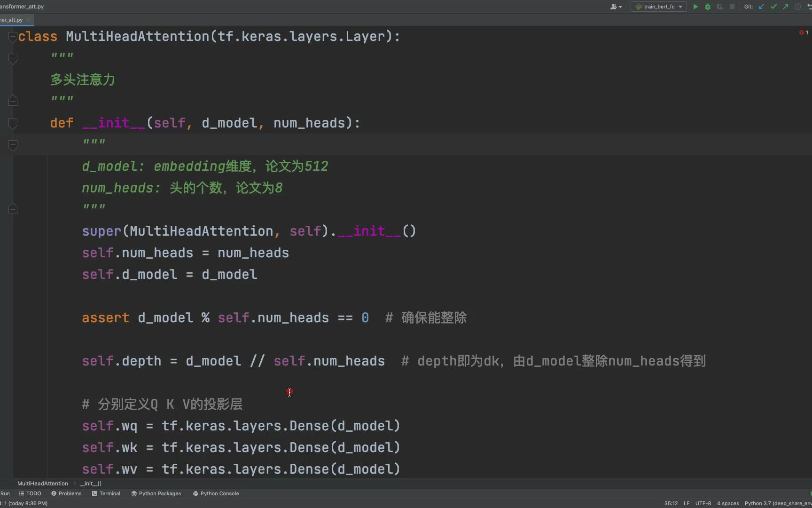Screen dimensions: 812x508
Task: Collapse the MultiHeadAttention class fold marker
Action: (13, 36)
